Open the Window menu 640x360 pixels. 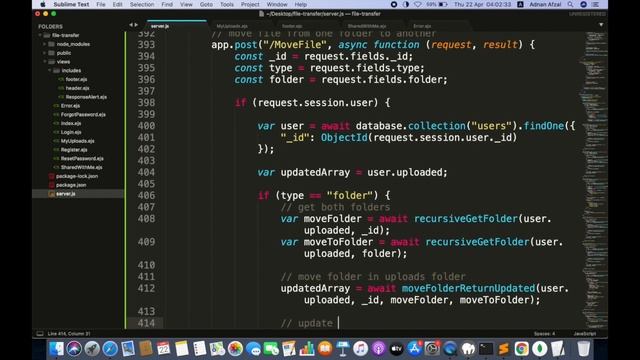[277, 4]
